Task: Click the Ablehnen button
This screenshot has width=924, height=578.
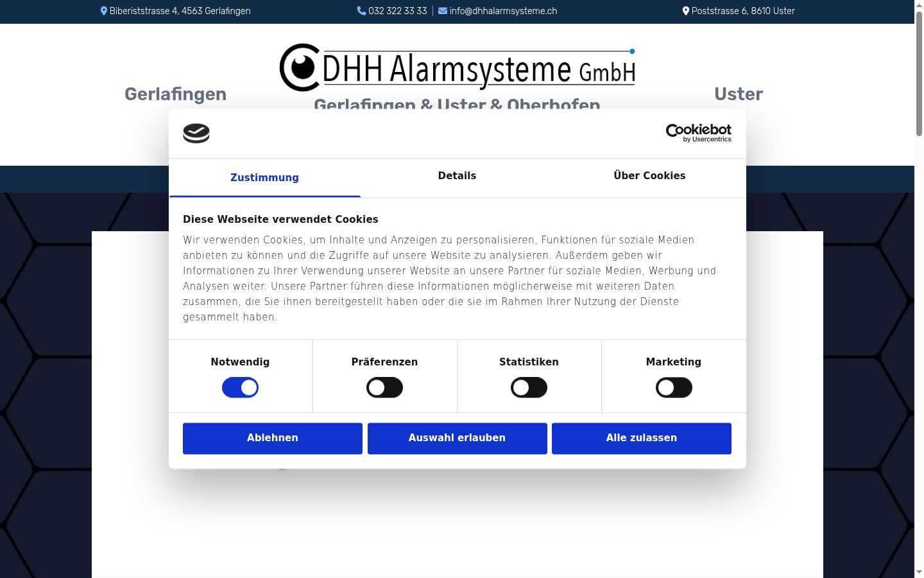Action: point(273,439)
